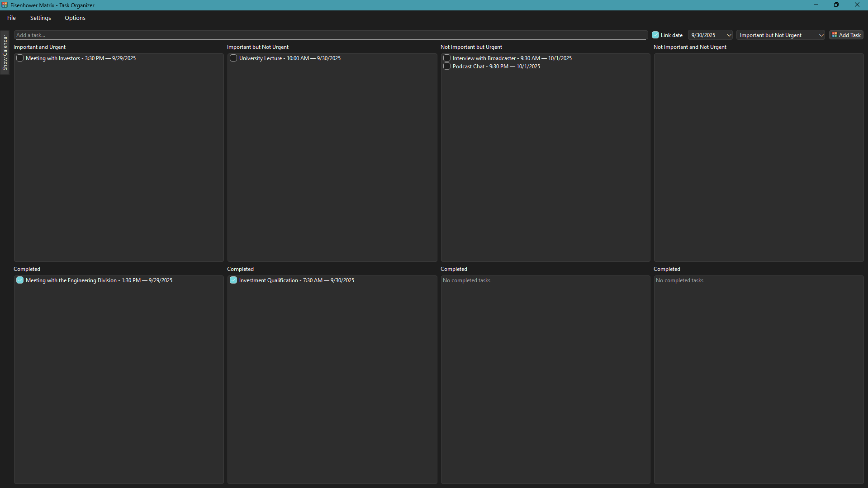Select the University Lecture task text

click(x=289, y=58)
